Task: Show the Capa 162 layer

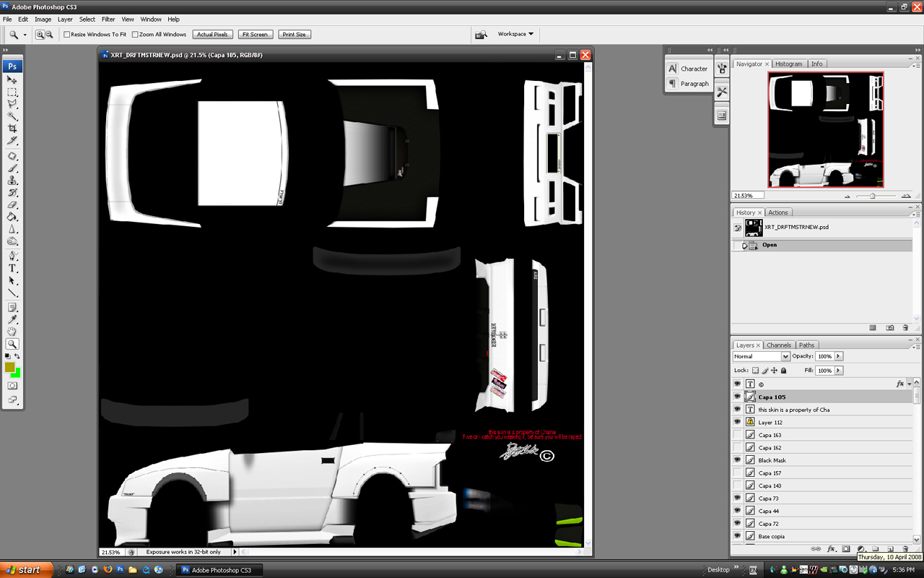Action: (x=737, y=448)
